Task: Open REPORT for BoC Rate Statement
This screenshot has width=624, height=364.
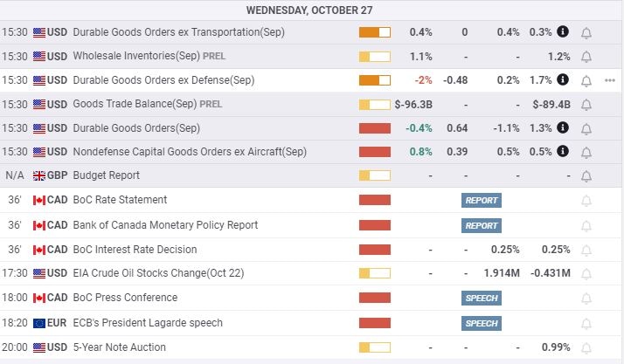Action: pos(482,201)
